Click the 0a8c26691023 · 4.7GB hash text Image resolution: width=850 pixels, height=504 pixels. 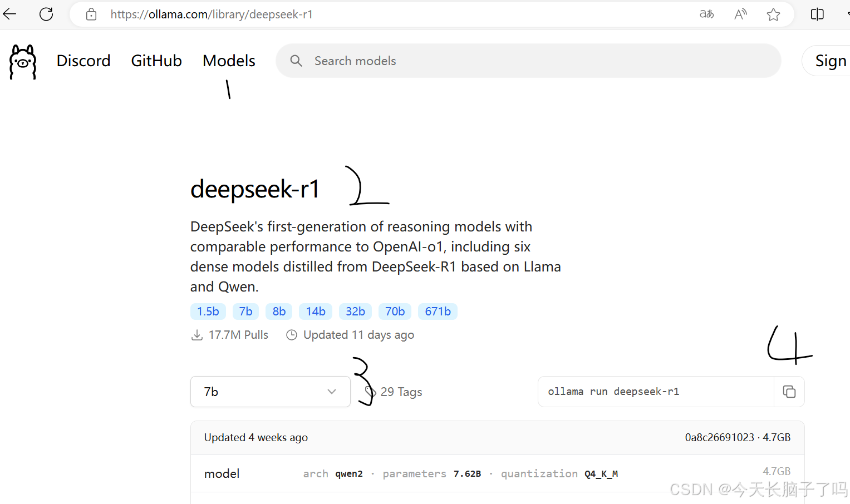pyautogui.click(x=738, y=437)
